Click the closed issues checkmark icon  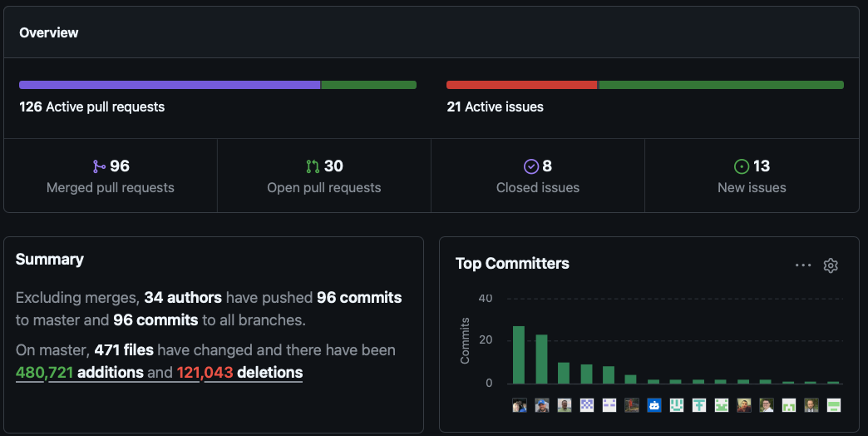coord(531,166)
